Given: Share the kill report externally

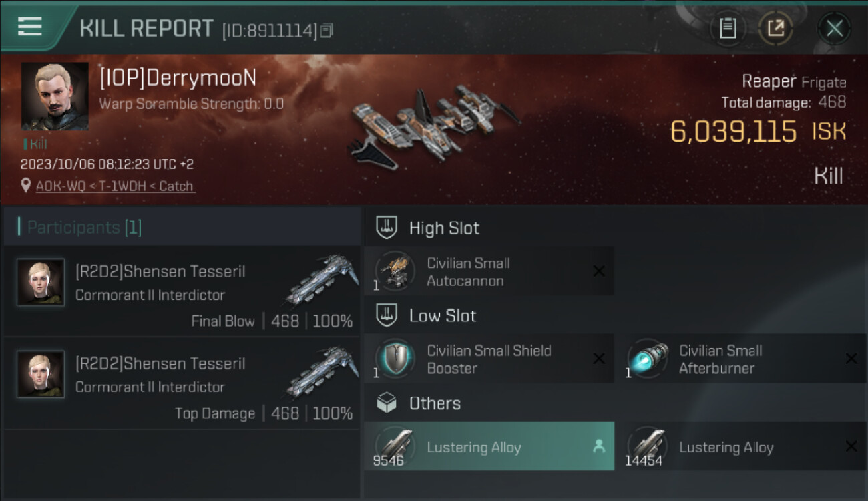Looking at the screenshot, I should (x=776, y=28).
